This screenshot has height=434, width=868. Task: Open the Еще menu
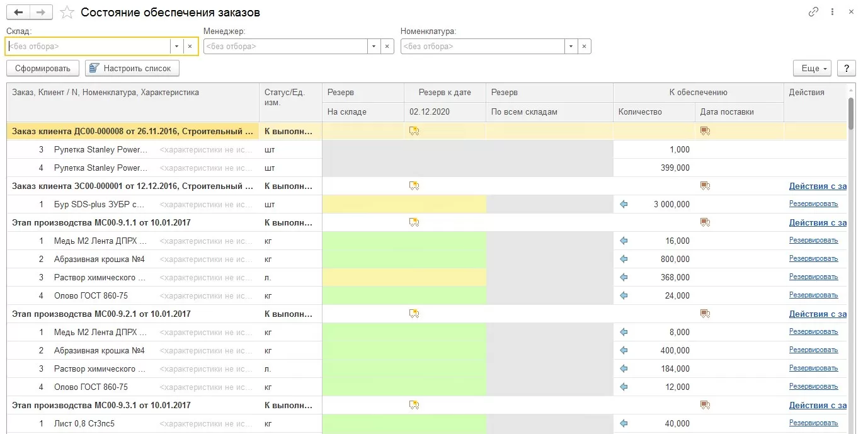coord(813,68)
